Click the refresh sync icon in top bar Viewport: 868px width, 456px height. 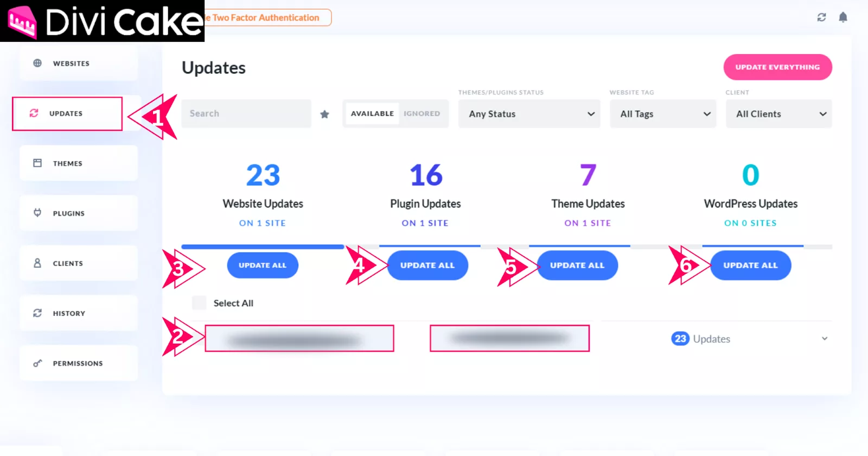[821, 17]
